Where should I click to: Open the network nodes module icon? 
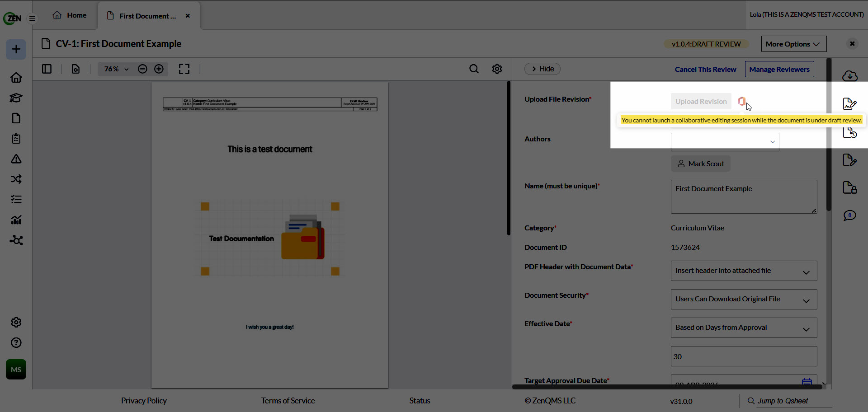pos(16,240)
